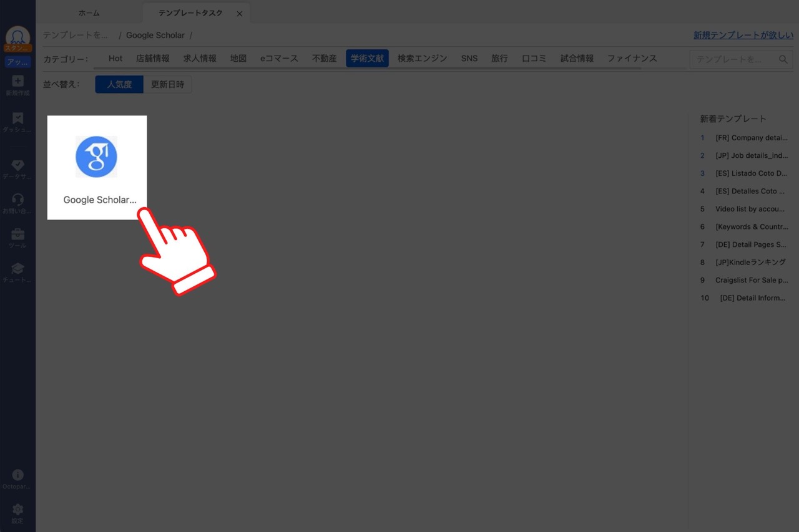Select the 店舗情報 category
The height and width of the screenshot is (532, 799).
(x=153, y=59)
